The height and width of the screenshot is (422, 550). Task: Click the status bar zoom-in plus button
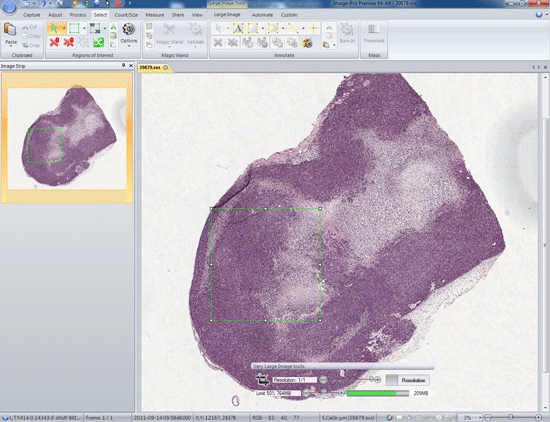click(x=538, y=417)
